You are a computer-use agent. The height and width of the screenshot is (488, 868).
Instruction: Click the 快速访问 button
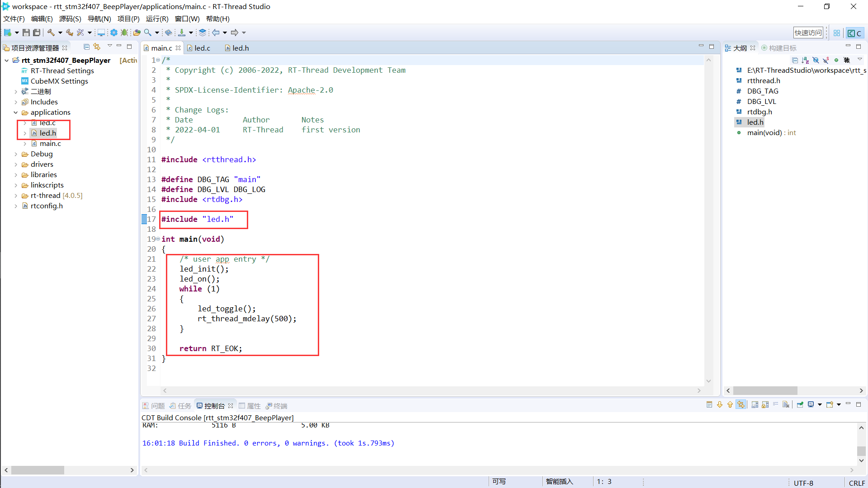coord(809,32)
